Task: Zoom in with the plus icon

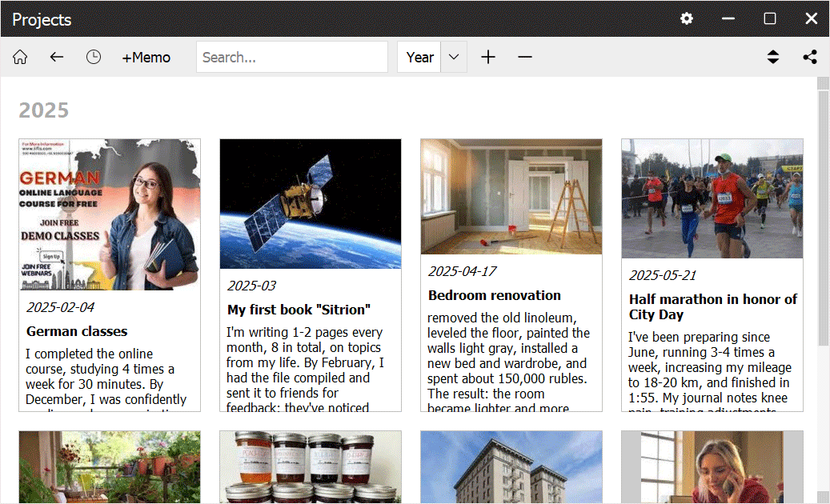Action: click(x=488, y=58)
